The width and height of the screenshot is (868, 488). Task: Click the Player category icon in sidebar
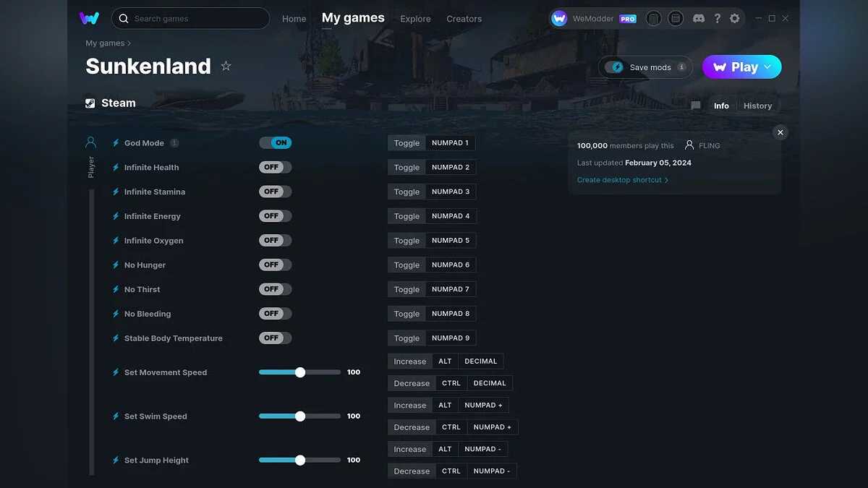click(x=90, y=142)
